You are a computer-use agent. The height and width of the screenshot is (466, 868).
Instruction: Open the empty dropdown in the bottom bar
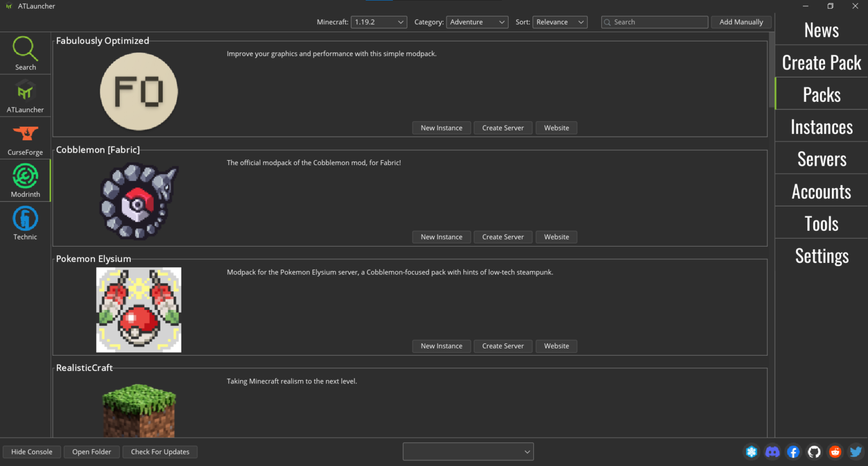tap(468, 451)
